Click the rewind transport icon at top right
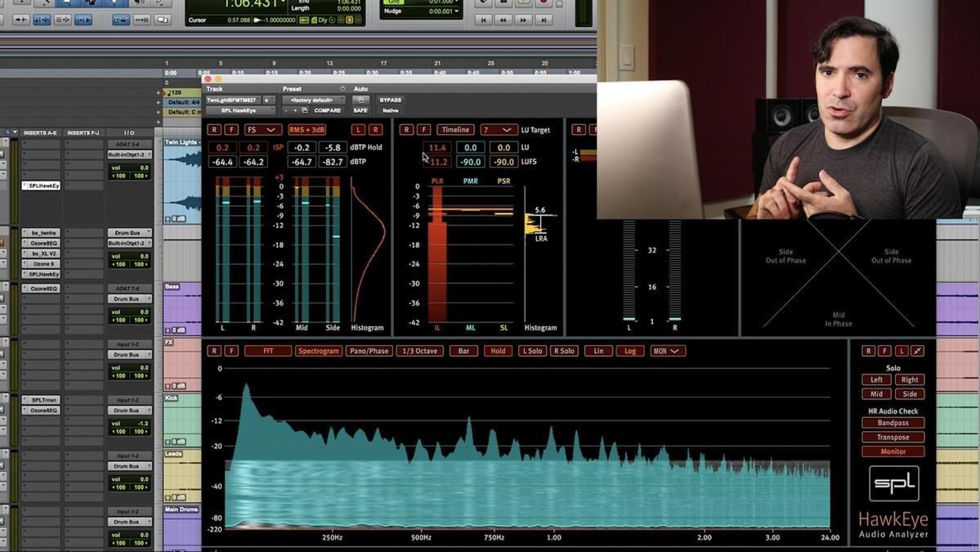 [503, 20]
